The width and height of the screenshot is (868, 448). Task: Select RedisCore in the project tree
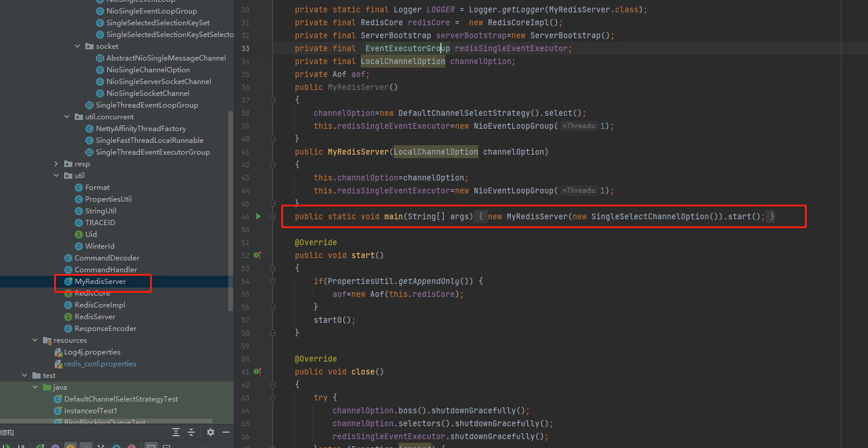(92, 293)
